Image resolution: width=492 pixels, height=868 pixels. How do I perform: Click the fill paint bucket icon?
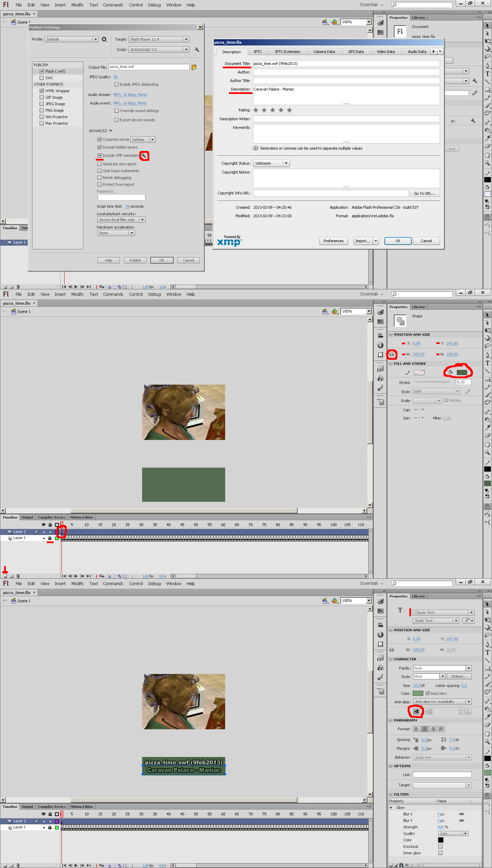[450, 372]
